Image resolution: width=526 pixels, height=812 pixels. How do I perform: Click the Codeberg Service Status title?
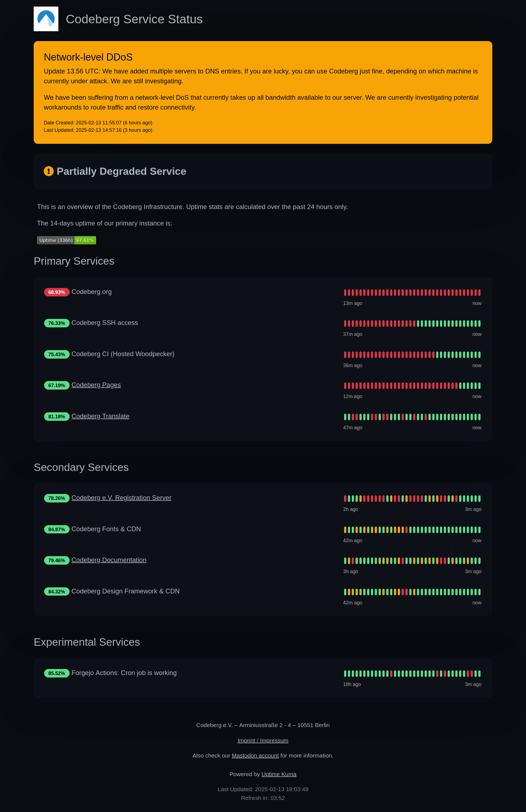click(134, 19)
